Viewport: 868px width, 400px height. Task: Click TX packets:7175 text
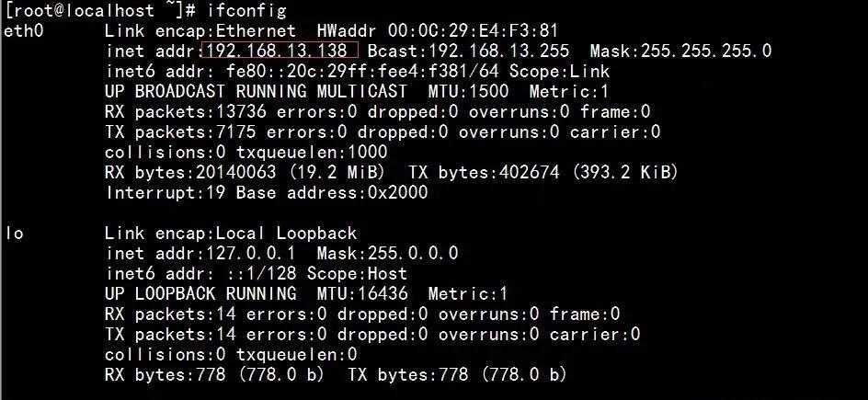180,132
